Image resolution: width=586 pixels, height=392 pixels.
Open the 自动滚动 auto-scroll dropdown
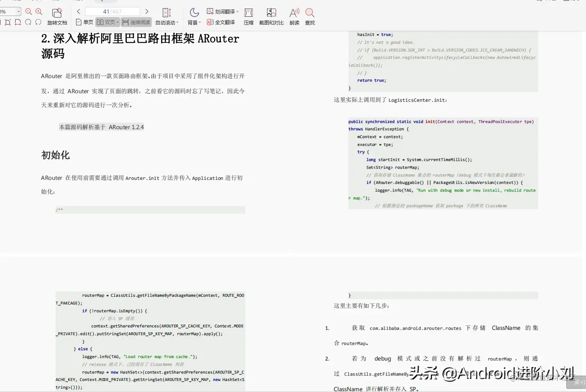tap(177, 22)
